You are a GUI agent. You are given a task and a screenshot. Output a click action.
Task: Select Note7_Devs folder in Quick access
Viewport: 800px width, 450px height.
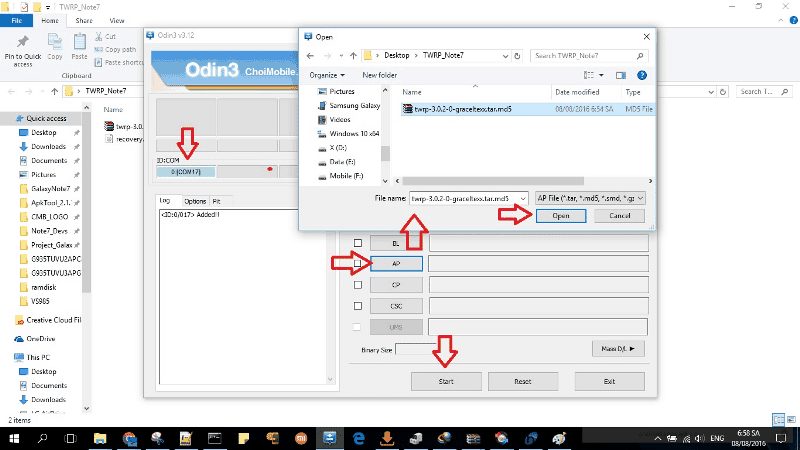(x=49, y=231)
